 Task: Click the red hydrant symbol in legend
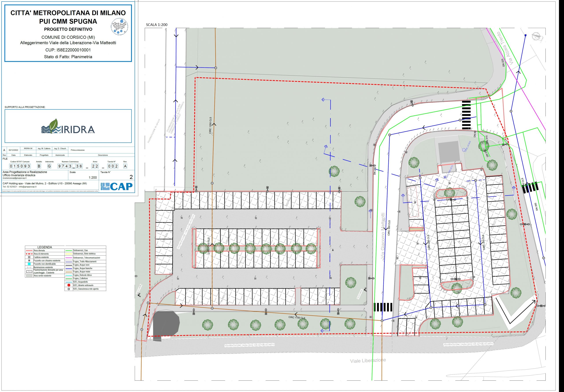click(x=69, y=285)
